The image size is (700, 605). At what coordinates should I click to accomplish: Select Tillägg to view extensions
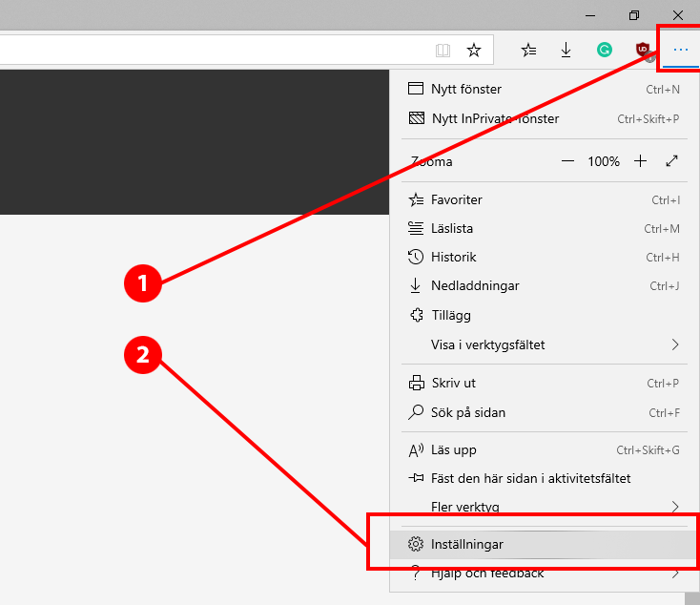pos(450,315)
